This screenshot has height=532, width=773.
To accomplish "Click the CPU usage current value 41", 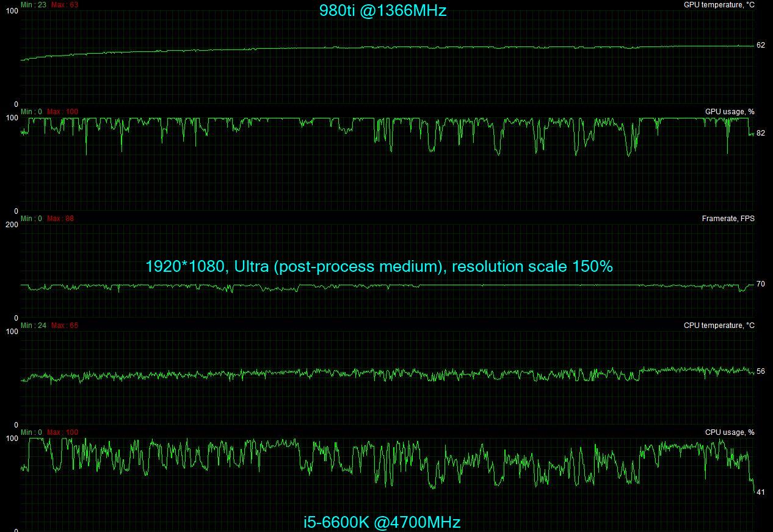I will [x=760, y=492].
